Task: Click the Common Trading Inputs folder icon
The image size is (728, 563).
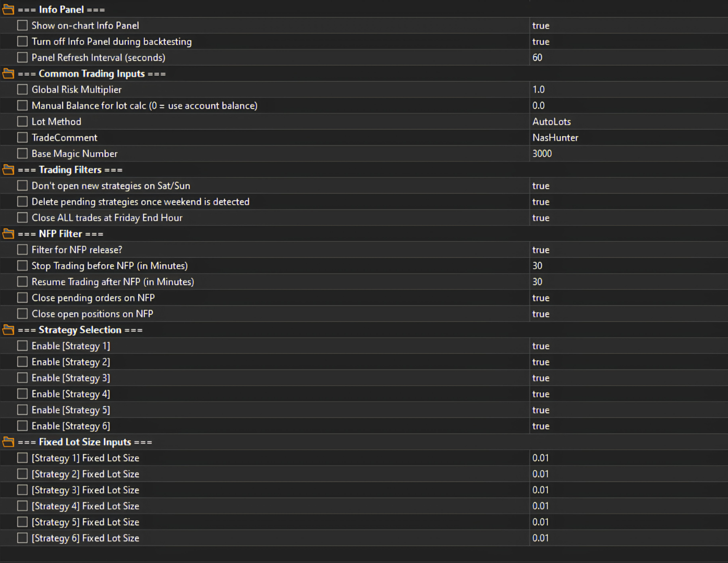Action: click(8, 74)
